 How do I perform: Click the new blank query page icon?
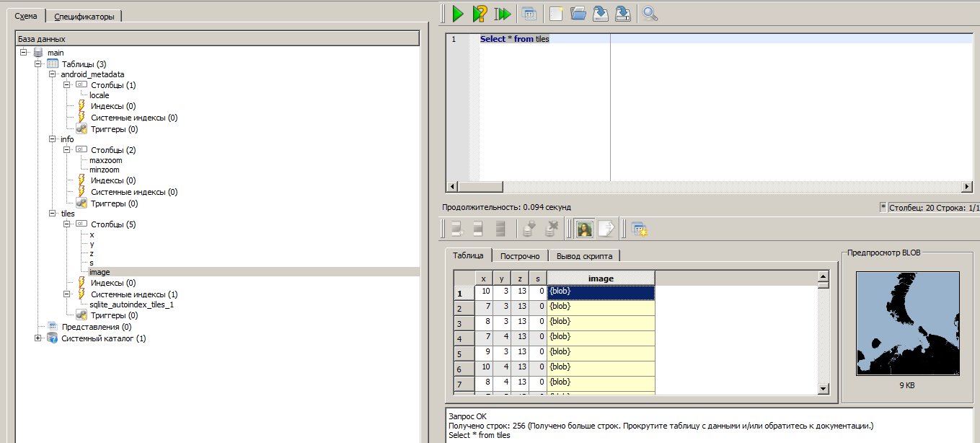(x=555, y=14)
